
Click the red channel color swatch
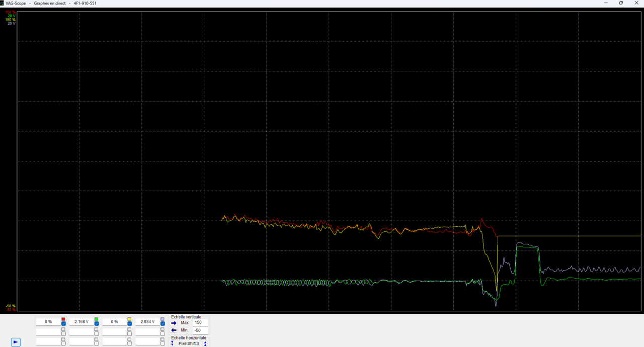coord(63,319)
